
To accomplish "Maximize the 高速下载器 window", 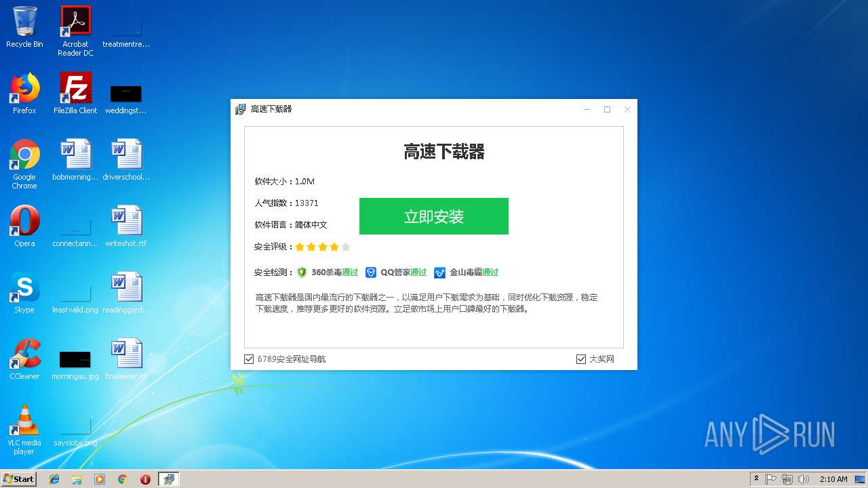I will tap(607, 109).
